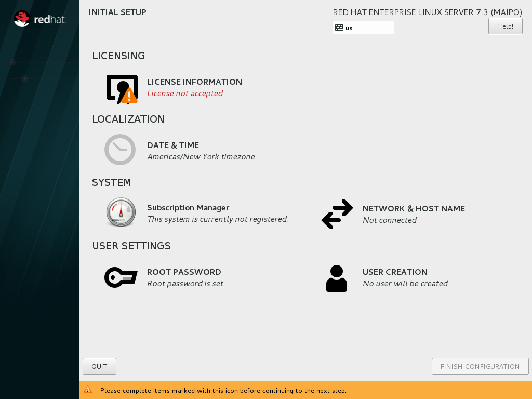Click the Red Hat logo

click(x=39, y=20)
